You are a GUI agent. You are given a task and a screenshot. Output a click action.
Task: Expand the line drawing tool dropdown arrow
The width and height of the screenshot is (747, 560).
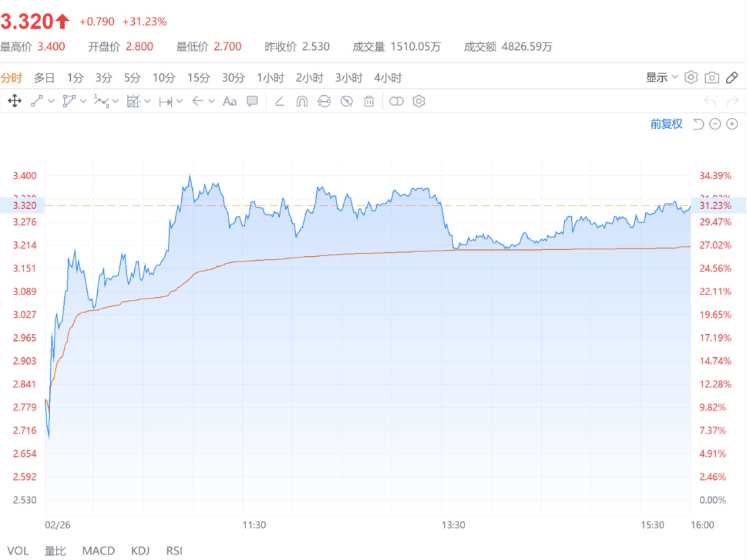click(51, 102)
